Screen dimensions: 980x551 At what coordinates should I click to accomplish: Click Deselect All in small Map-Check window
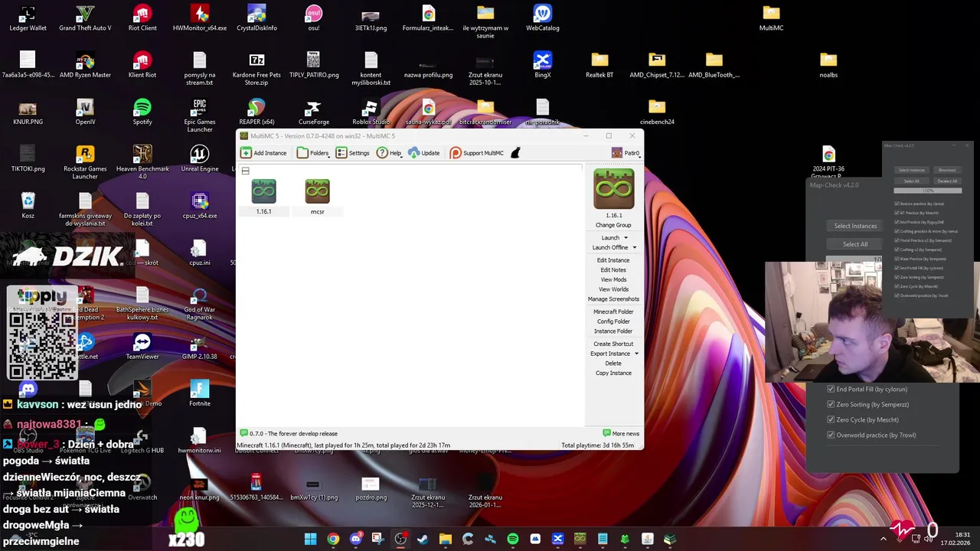947,181
